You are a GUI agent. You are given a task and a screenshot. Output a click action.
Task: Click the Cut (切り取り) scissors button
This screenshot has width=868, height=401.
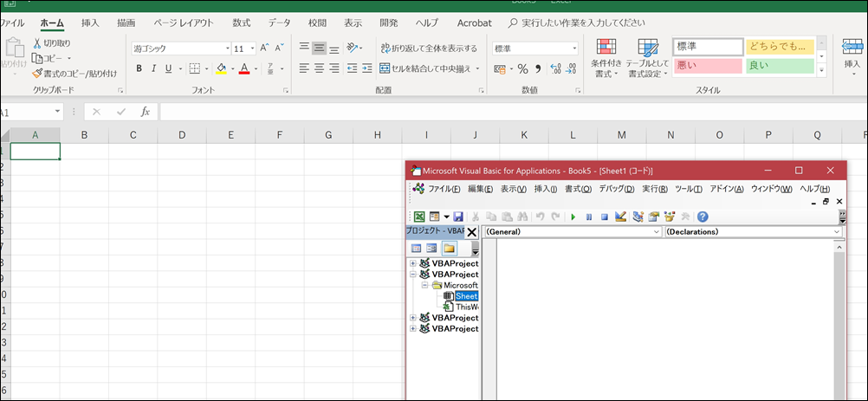click(x=52, y=43)
